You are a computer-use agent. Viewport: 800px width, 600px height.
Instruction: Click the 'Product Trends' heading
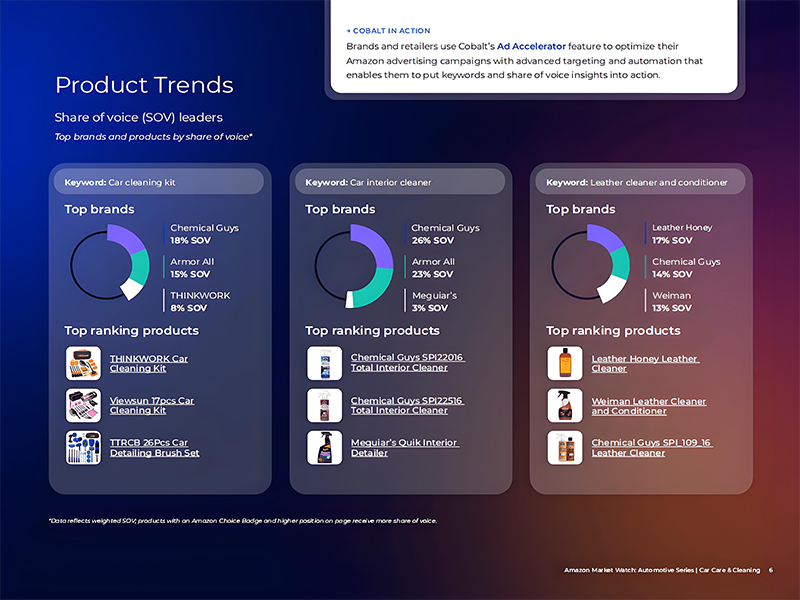144,85
